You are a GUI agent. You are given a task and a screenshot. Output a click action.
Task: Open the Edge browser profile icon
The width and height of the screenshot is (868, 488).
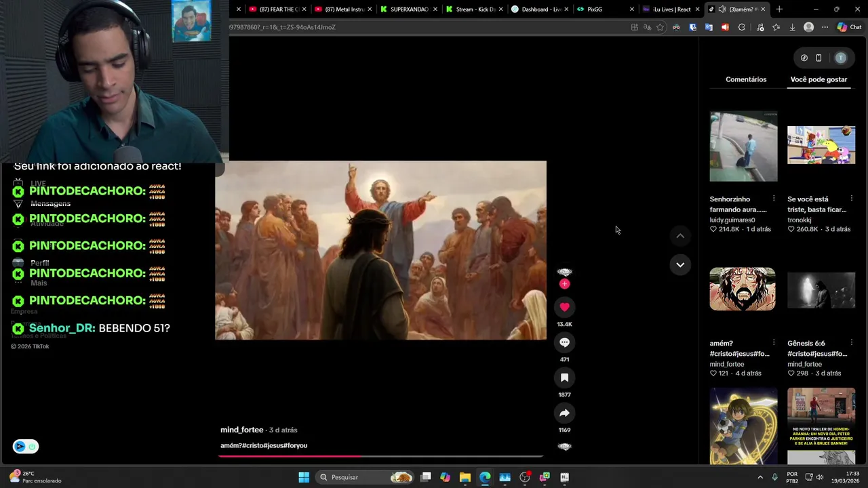coord(808,27)
